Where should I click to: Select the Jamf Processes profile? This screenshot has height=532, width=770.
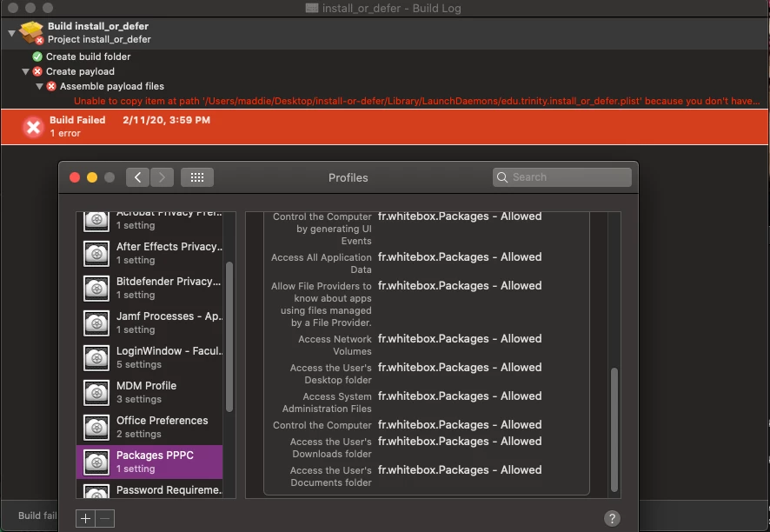point(149,323)
